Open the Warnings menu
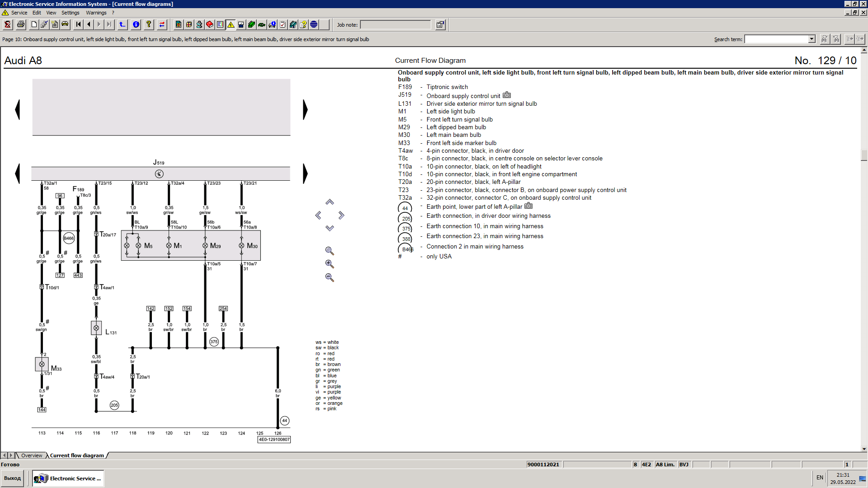The image size is (868, 488). (96, 13)
